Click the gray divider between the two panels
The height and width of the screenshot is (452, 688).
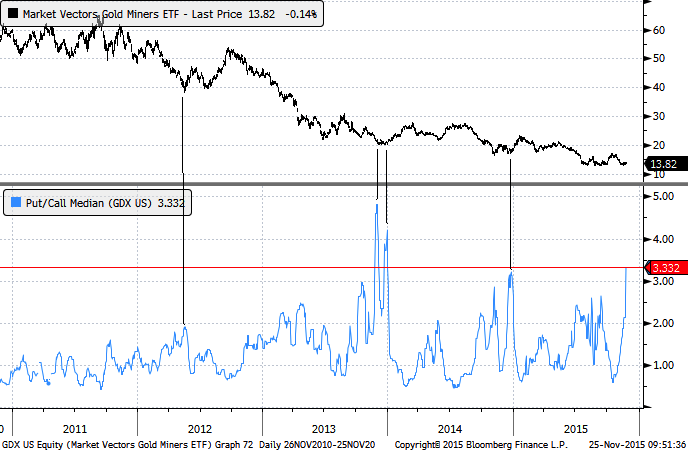[x=320, y=185]
